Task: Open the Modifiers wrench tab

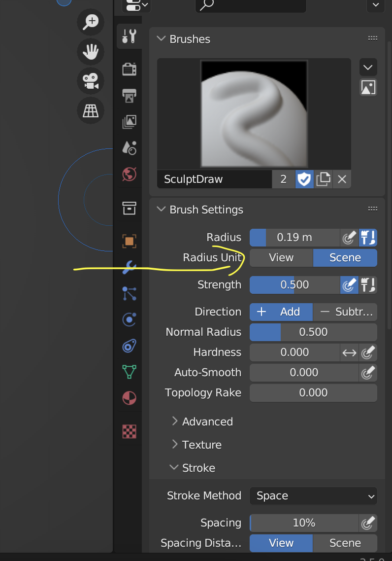Action: 129,267
